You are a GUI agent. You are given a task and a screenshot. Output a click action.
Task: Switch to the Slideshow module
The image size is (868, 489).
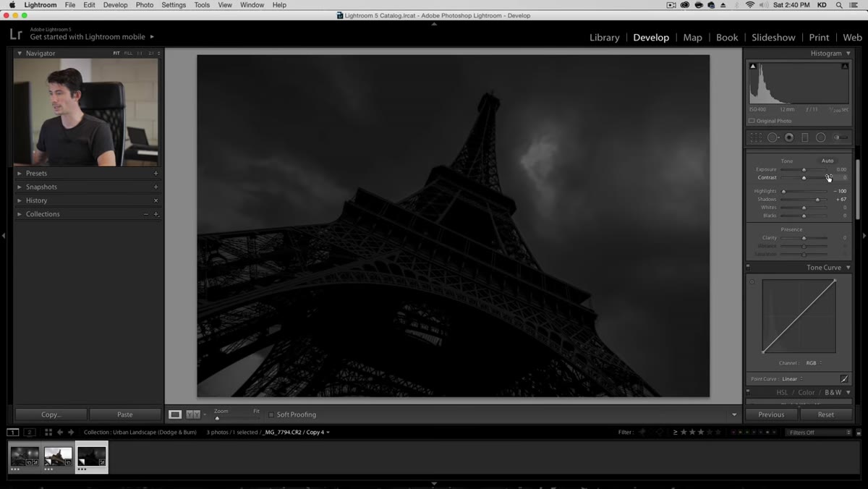tap(773, 38)
